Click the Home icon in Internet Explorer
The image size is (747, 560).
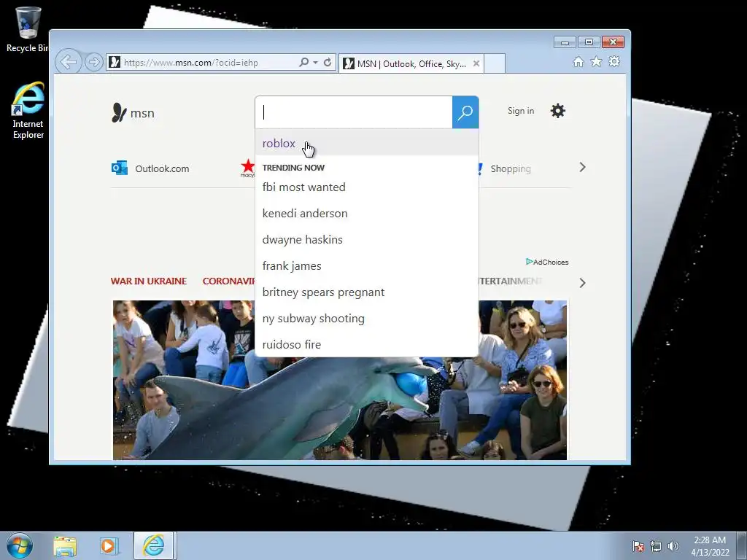point(578,62)
